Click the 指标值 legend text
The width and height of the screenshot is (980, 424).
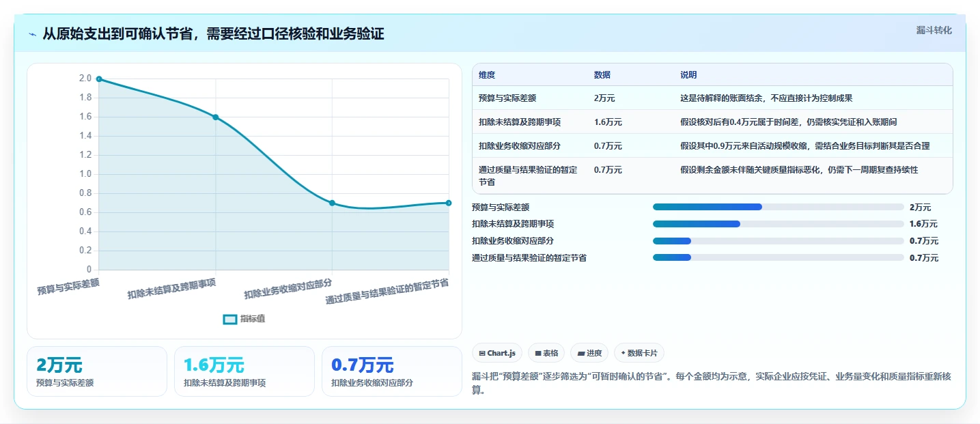pyautogui.click(x=253, y=319)
